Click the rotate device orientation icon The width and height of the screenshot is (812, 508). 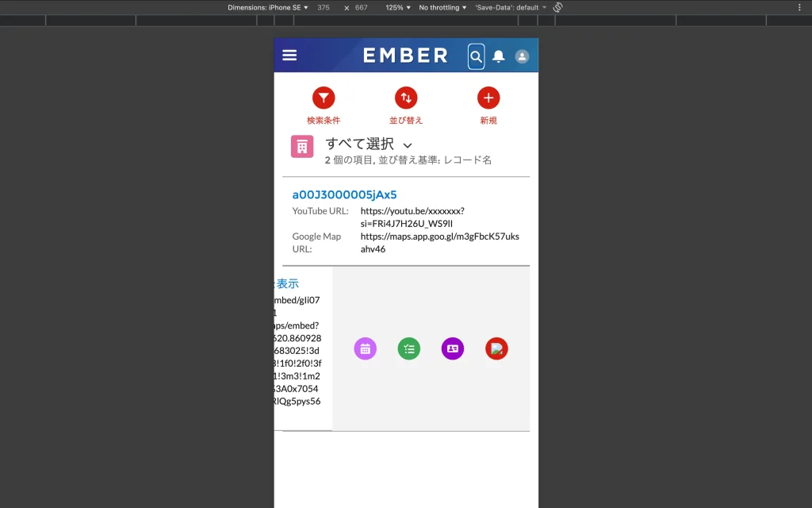[x=557, y=7]
